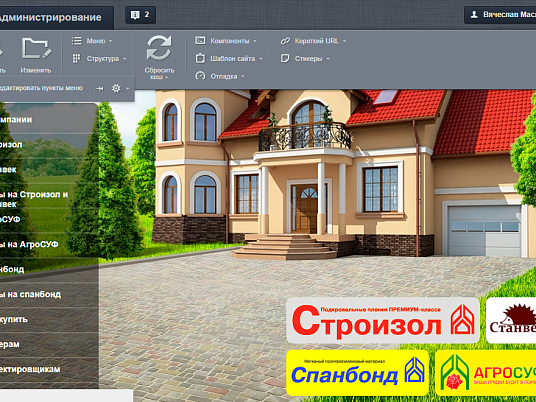Click the Отладка gauge icon

pyautogui.click(x=200, y=76)
